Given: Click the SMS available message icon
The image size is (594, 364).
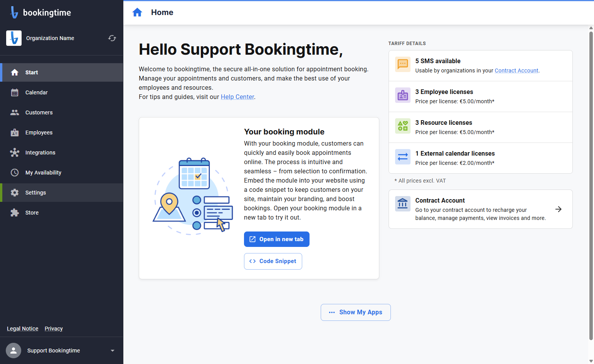Looking at the screenshot, I should point(403,64).
